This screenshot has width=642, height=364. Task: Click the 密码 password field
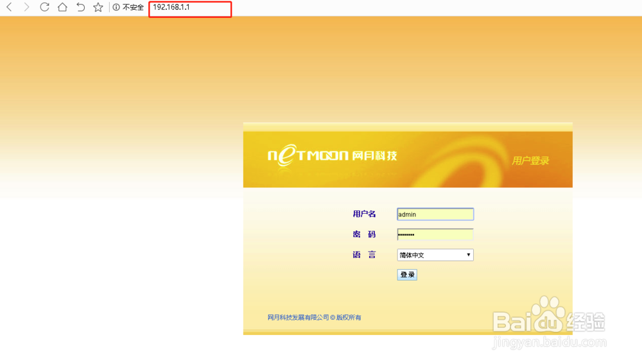435,234
